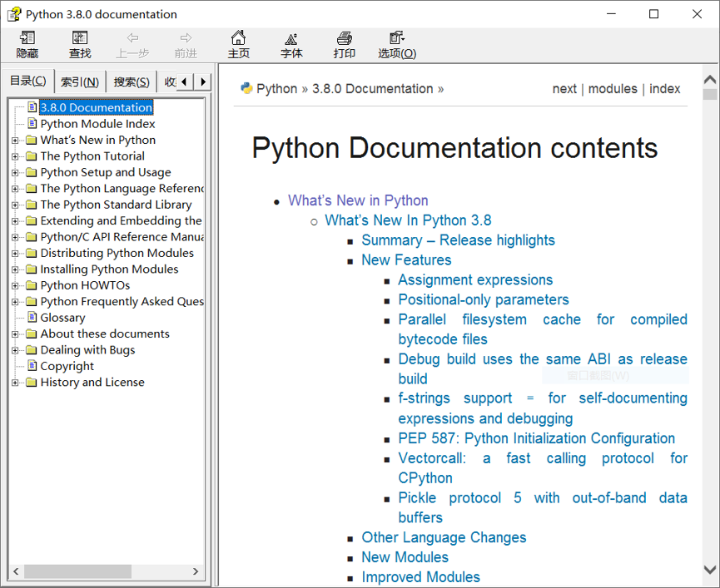
Task: Open PEP 587 Python Initialization Configuration link
Action: 536,438
